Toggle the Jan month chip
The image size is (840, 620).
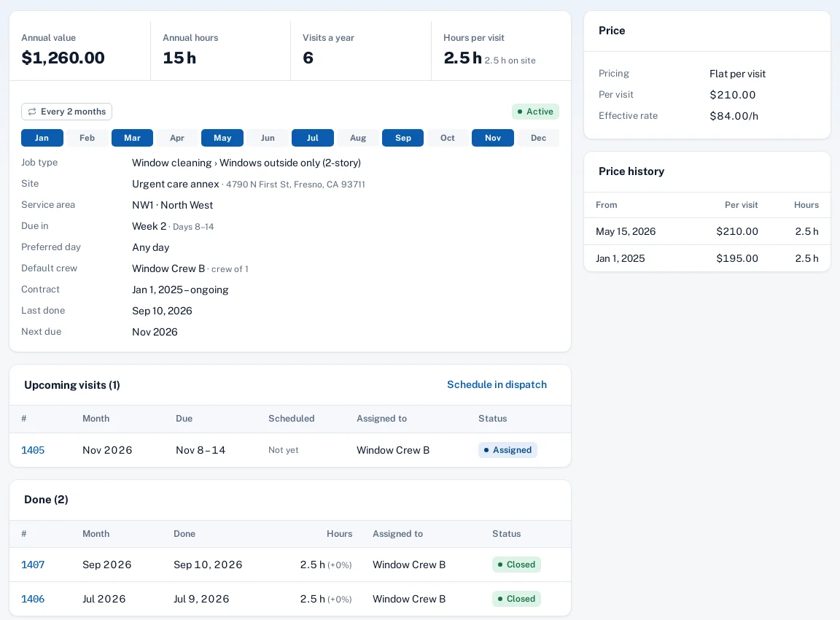(42, 138)
